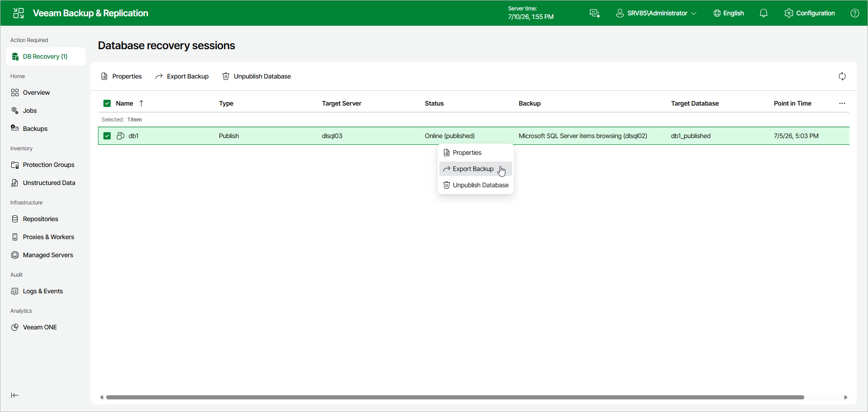Image resolution: width=868 pixels, height=412 pixels.
Task: Click the toolbar Unpublish Database trash icon
Action: (x=226, y=76)
